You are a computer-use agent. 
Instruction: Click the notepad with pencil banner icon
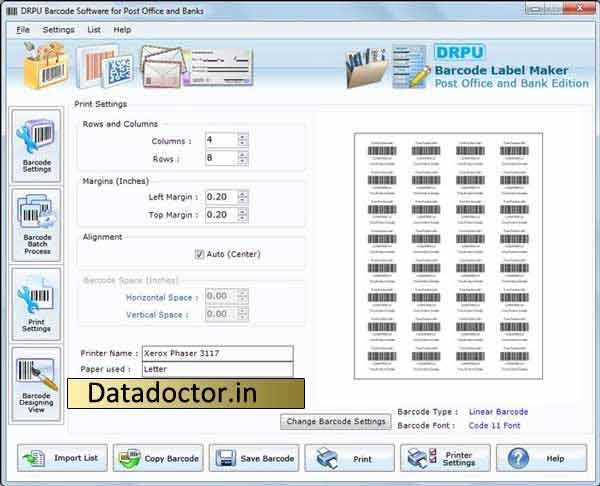pos(411,67)
